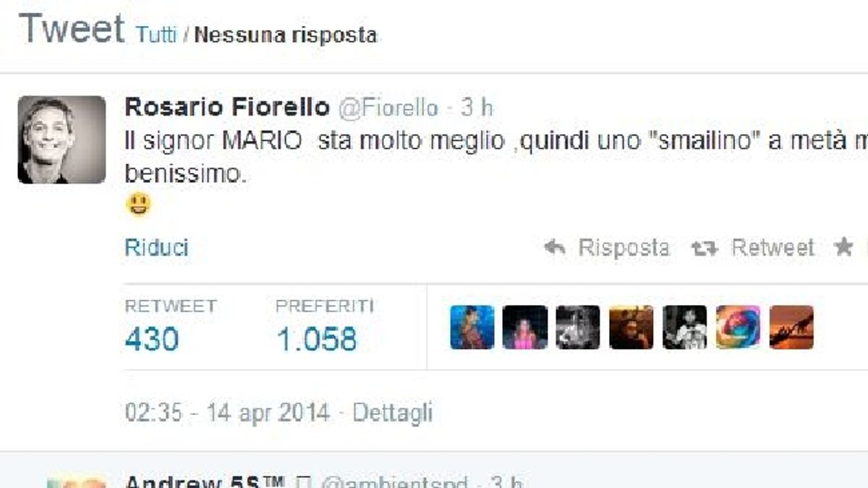Open the orange sunset retweeter avatar
The height and width of the screenshot is (488, 868).
792,327
